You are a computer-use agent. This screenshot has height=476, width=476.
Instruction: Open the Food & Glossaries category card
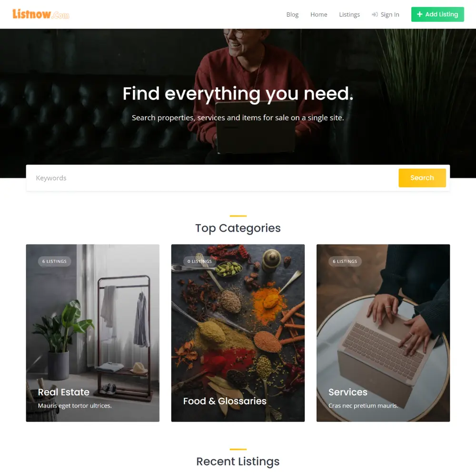pyautogui.click(x=238, y=333)
